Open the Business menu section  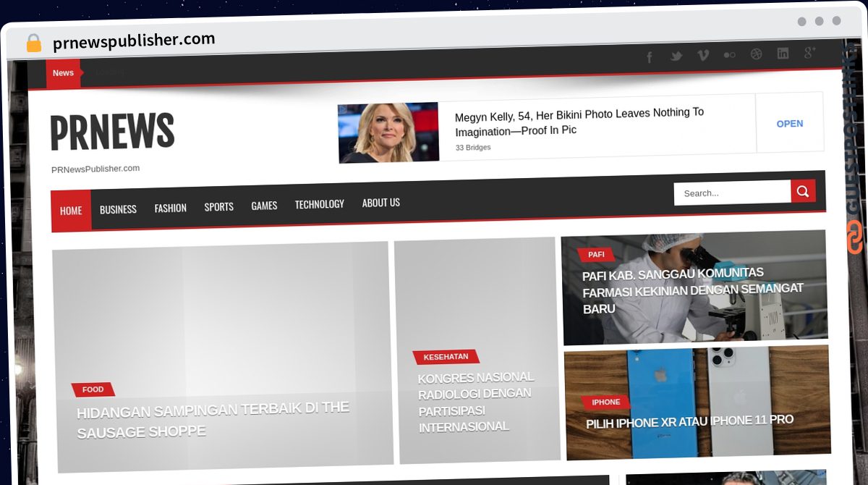tap(118, 209)
